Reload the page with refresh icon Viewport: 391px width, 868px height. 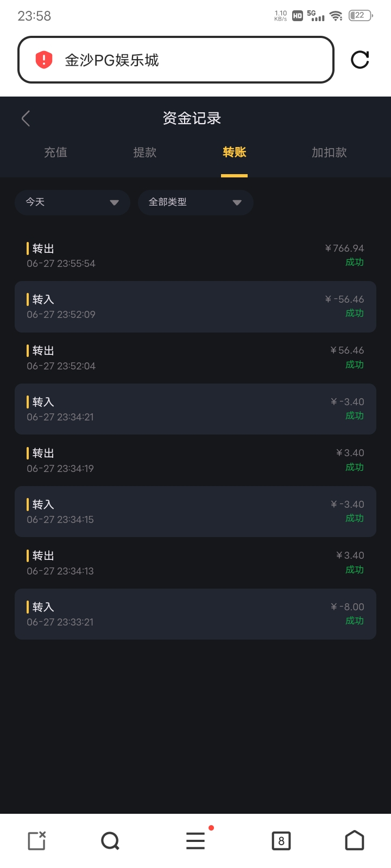pyautogui.click(x=360, y=60)
